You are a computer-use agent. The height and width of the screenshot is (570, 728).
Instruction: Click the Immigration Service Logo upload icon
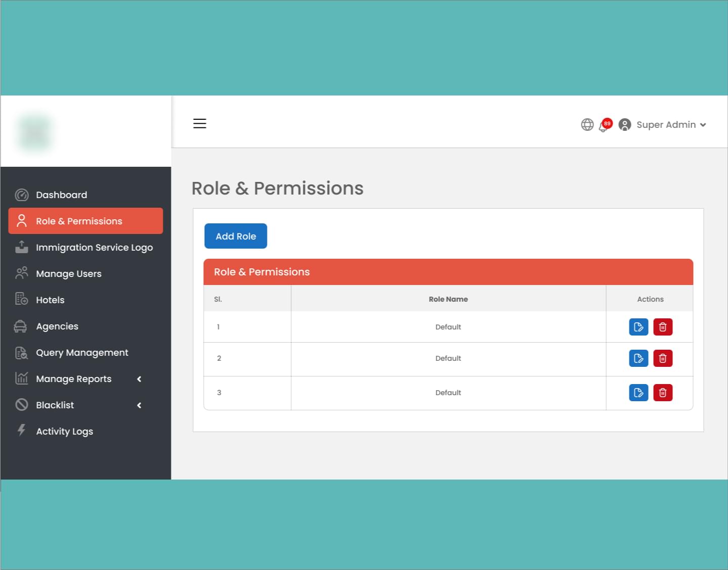click(22, 247)
